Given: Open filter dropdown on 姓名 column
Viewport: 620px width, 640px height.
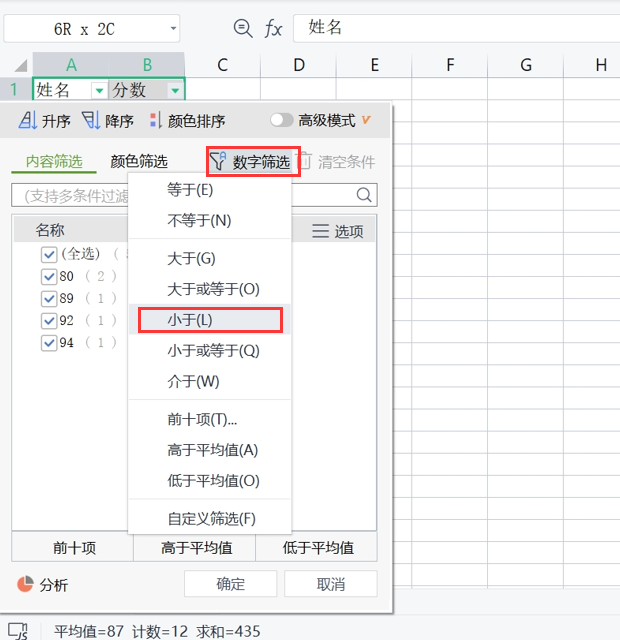Looking at the screenshot, I should [98, 91].
